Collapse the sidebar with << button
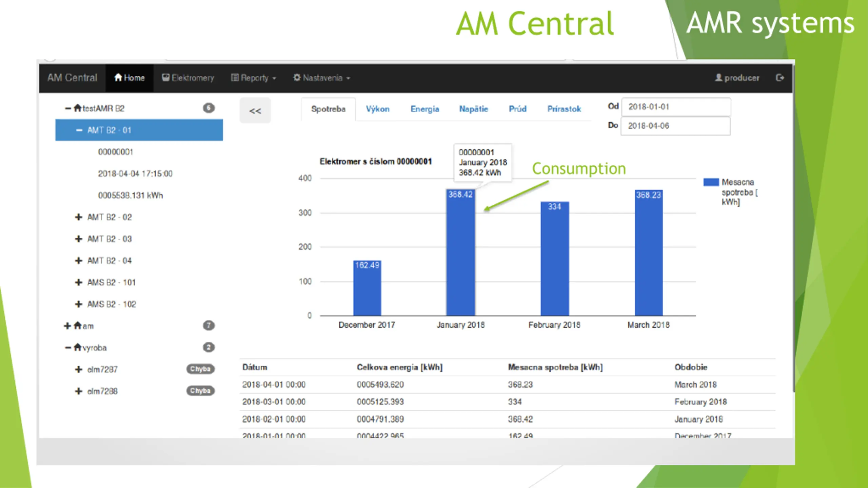 pyautogui.click(x=255, y=110)
